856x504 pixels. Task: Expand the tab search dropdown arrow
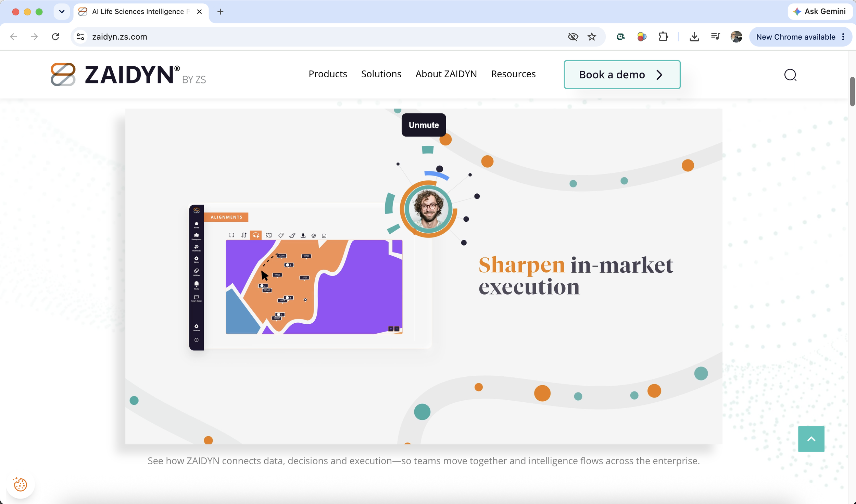click(62, 12)
